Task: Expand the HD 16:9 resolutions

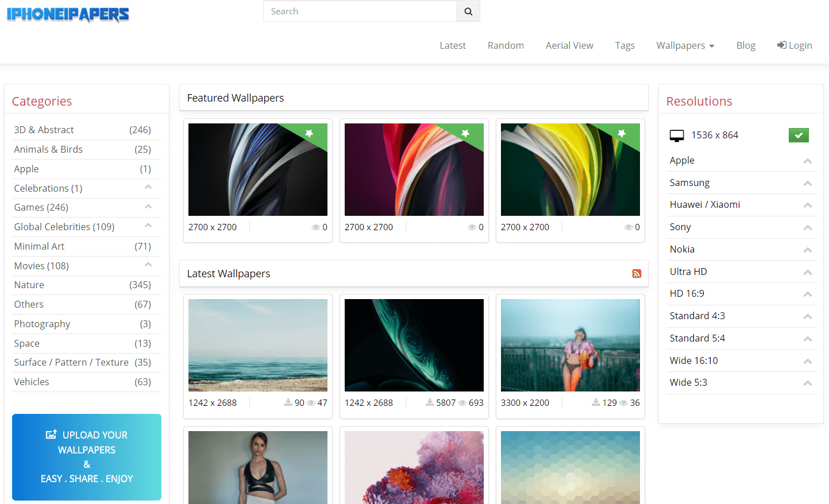Action: pyautogui.click(x=808, y=294)
